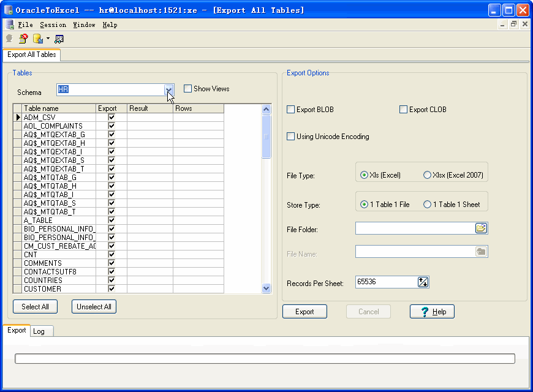
Task: Restore the inner MDI child window
Action: click(513, 24)
